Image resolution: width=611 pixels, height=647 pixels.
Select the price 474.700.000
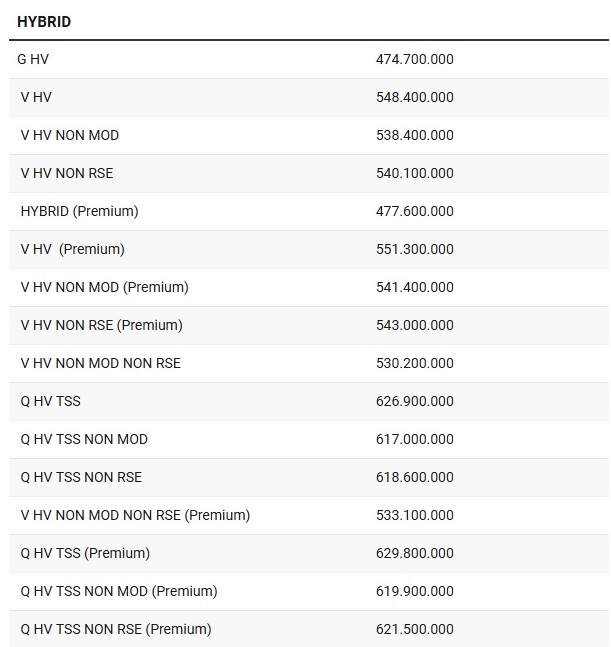pyautogui.click(x=414, y=59)
